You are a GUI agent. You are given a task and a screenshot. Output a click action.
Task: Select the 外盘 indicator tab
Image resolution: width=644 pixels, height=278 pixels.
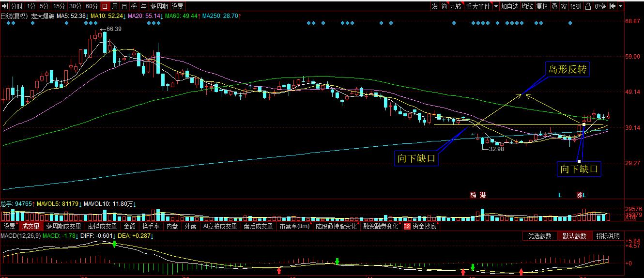pos(191,226)
